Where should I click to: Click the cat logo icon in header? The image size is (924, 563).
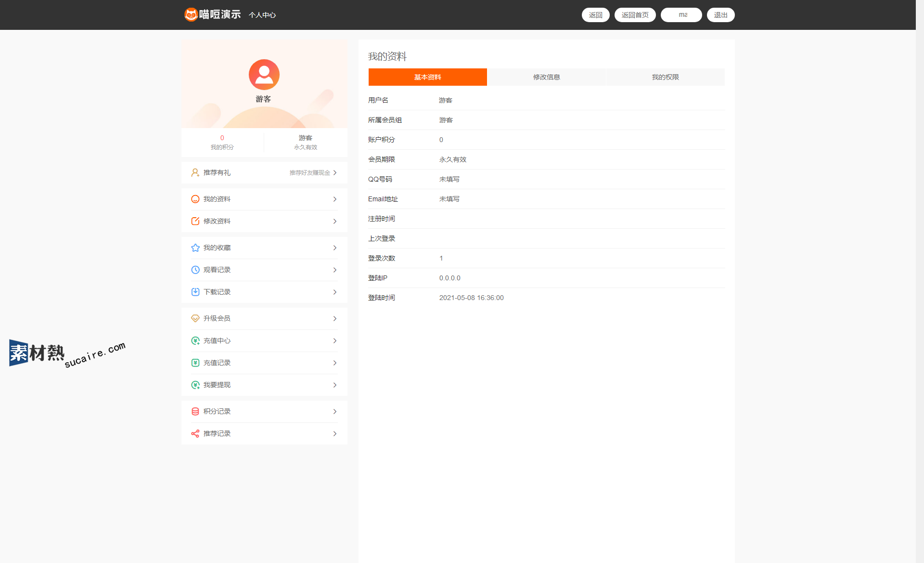click(191, 14)
